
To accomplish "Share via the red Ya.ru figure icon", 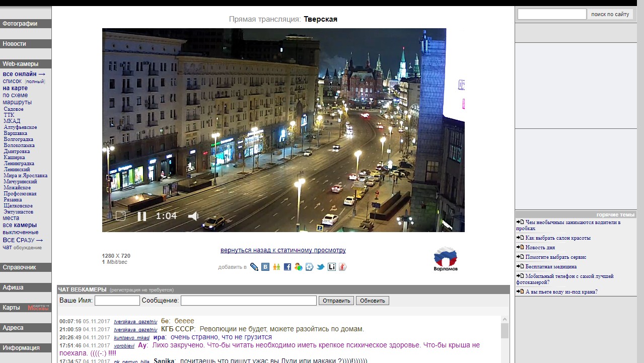I will tap(342, 267).
